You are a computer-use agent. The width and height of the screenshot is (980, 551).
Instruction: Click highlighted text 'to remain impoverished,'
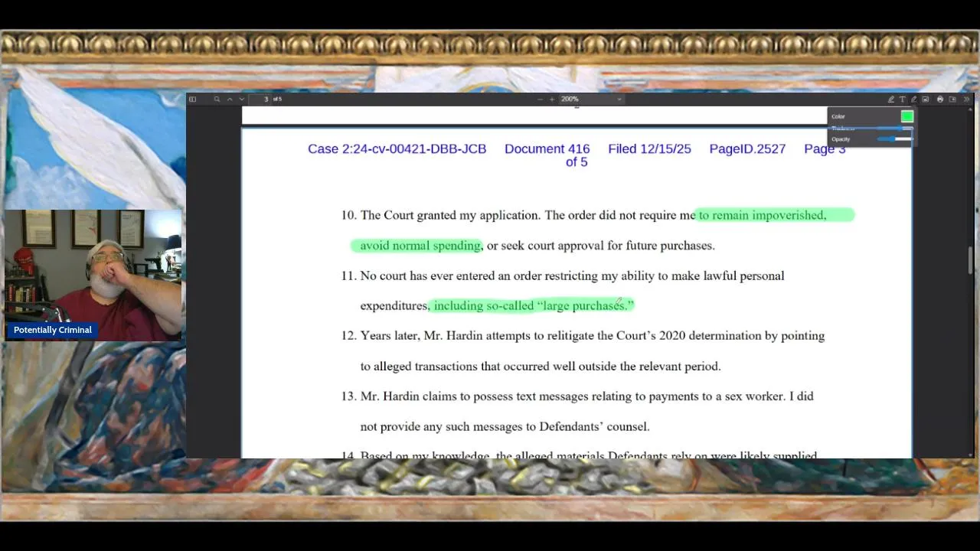coord(762,215)
